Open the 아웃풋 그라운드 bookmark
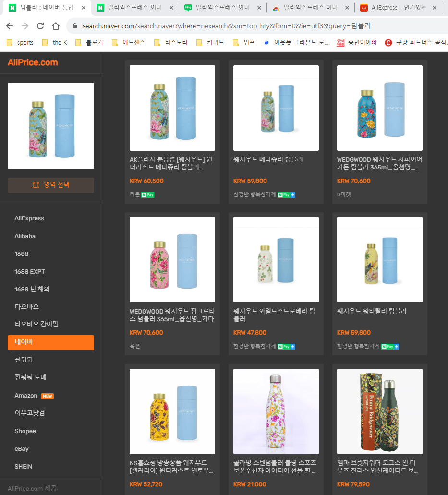 click(x=296, y=43)
